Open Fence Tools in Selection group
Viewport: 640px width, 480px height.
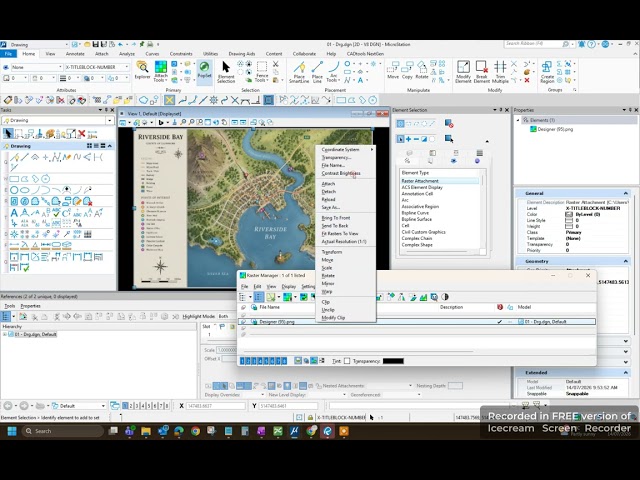coord(262,71)
